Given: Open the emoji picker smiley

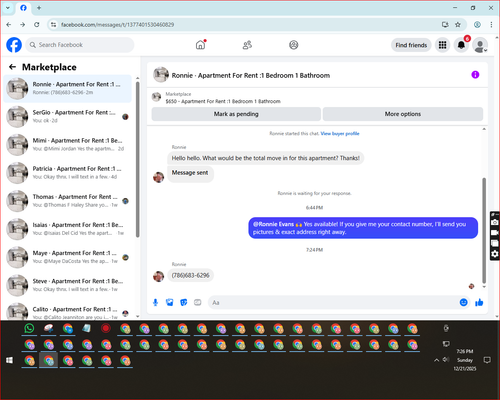Looking at the screenshot, I should (x=463, y=302).
